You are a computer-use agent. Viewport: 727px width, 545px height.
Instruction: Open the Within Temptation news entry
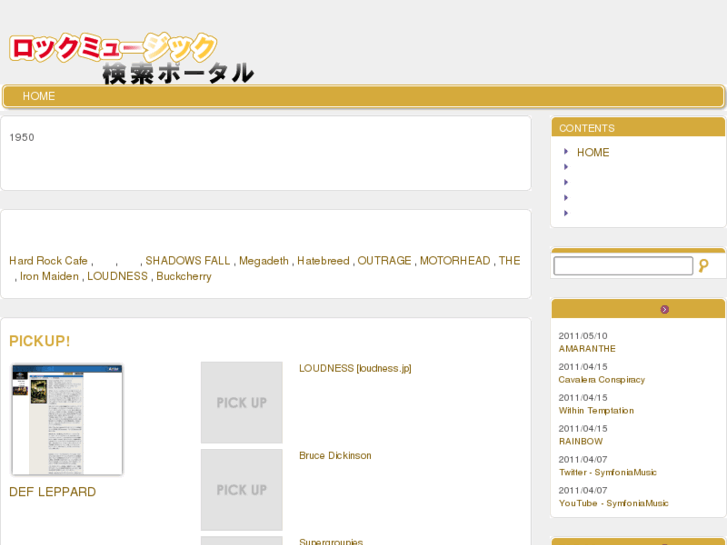click(596, 411)
